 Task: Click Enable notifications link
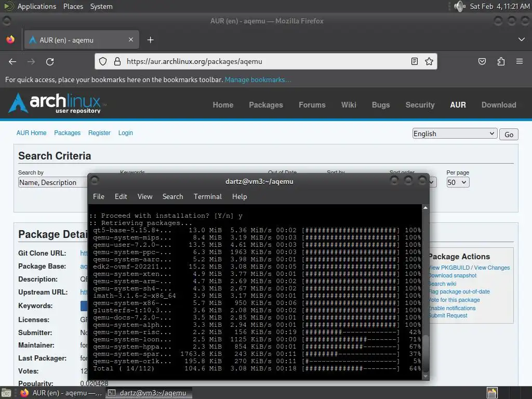coord(453,308)
